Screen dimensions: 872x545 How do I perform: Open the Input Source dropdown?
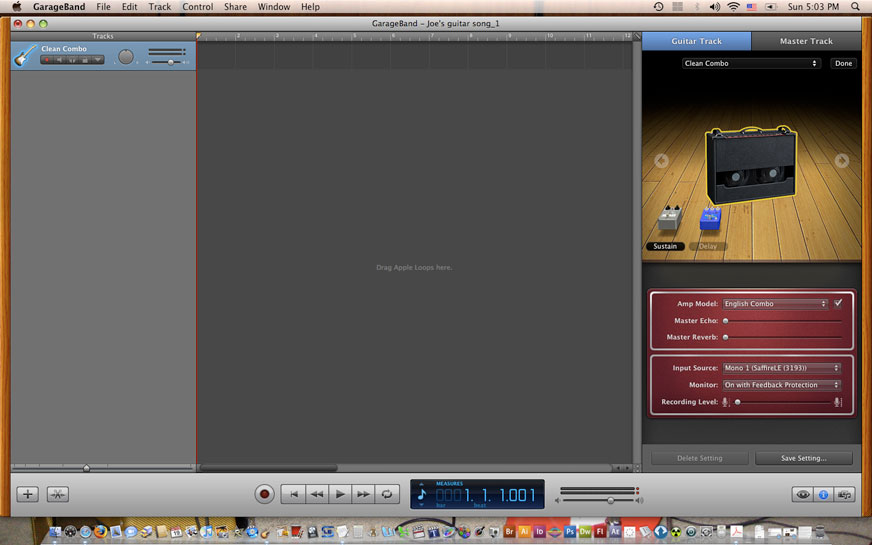(x=782, y=368)
